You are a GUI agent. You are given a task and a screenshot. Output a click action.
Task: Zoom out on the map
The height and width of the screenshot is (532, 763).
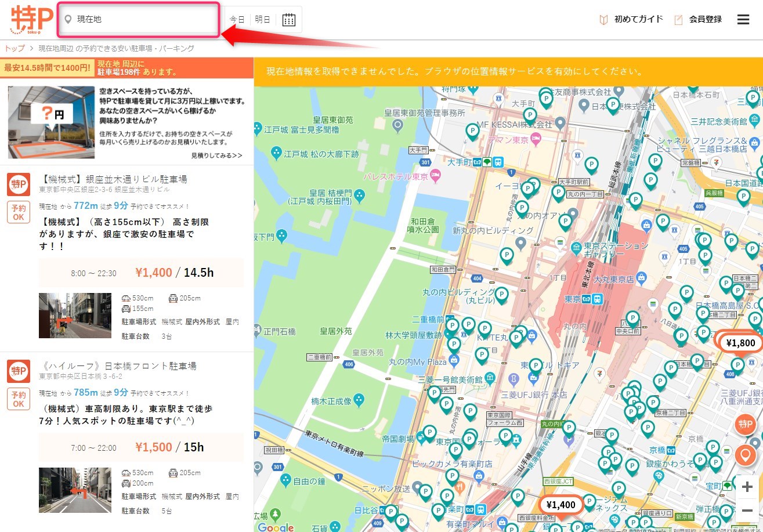click(x=747, y=511)
